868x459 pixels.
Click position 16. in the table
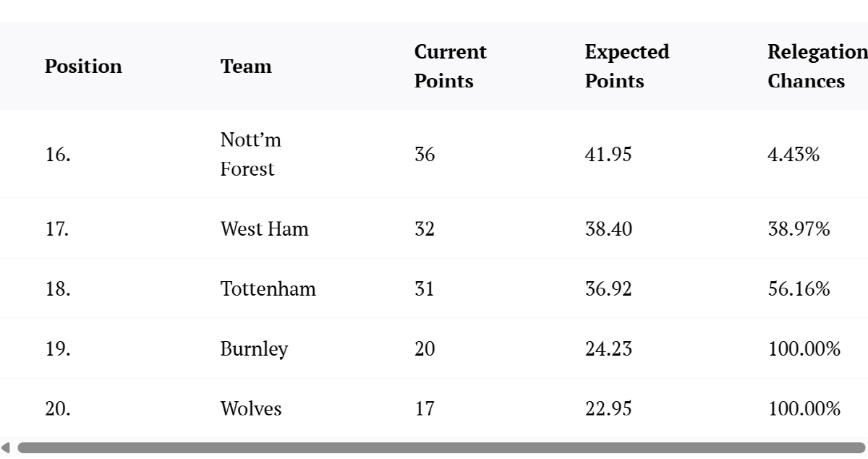point(57,154)
